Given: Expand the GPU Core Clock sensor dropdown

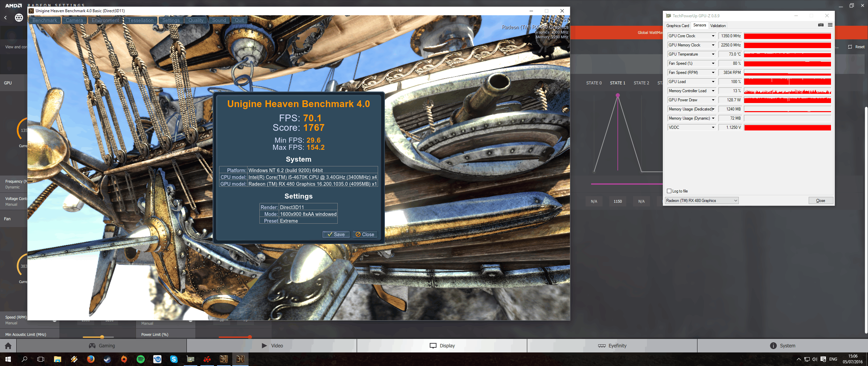Looking at the screenshot, I should (x=713, y=36).
